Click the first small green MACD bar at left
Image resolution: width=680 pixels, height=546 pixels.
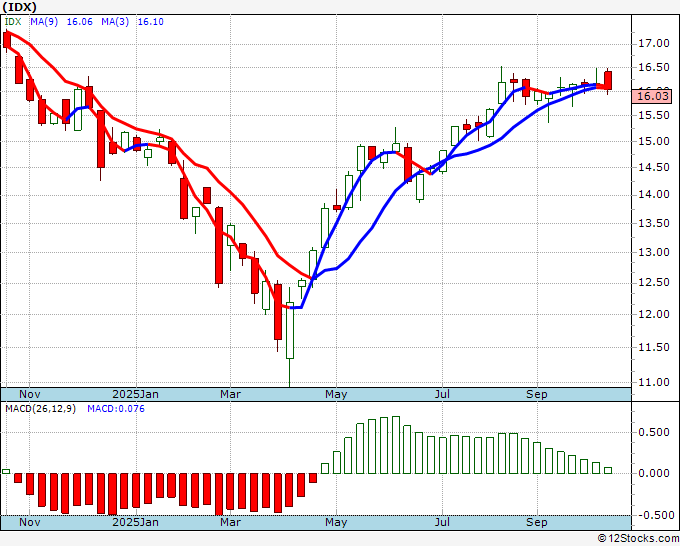click(x=6, y=471)
